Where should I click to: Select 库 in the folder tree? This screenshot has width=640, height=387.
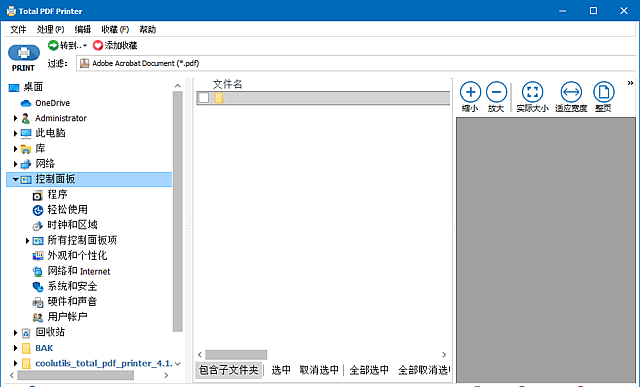coord(40,148)
